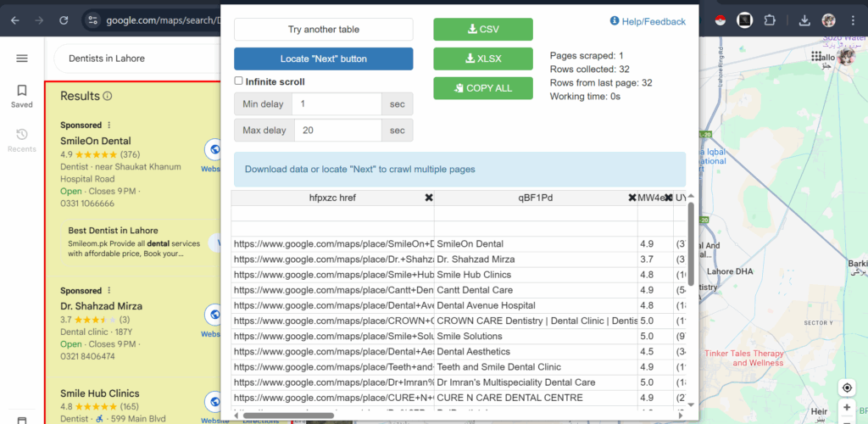
Task: Click Tinker Tales Therapy map label
Action: [743, 358]
